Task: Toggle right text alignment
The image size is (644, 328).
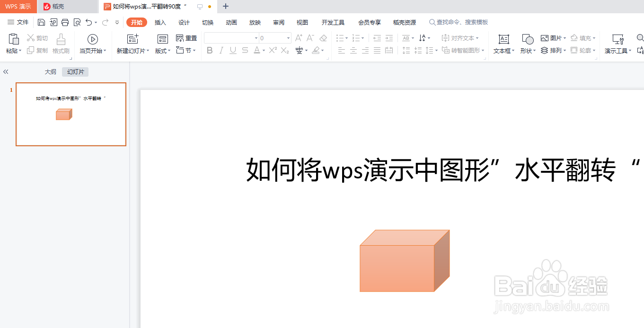Action: point(365,50)
